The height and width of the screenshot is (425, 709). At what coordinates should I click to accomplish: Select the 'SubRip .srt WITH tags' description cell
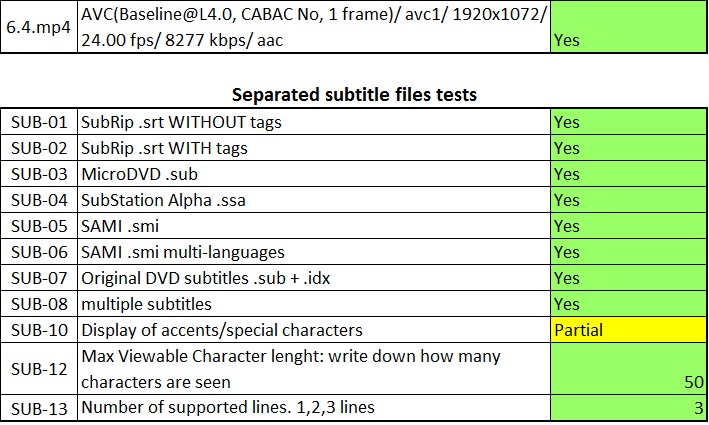[314, 148]
